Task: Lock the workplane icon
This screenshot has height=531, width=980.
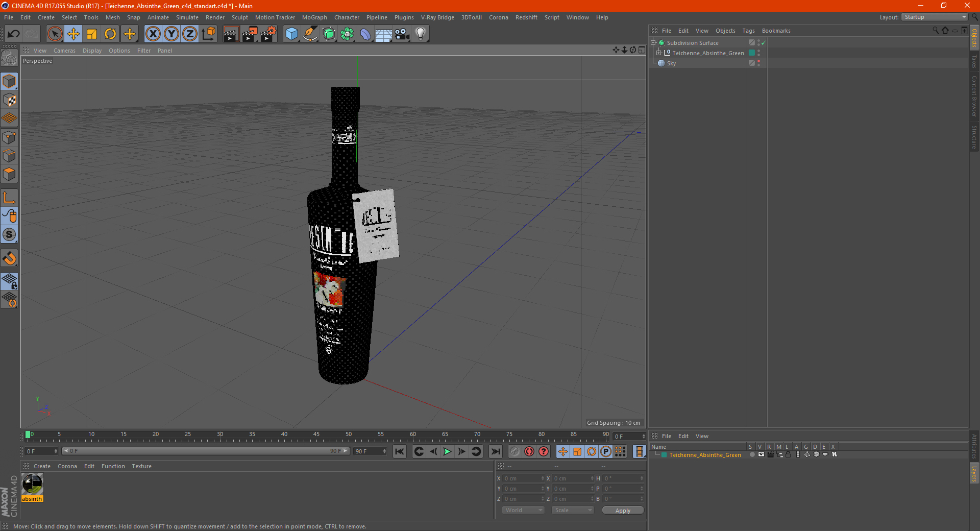Action: coord(9,281)
